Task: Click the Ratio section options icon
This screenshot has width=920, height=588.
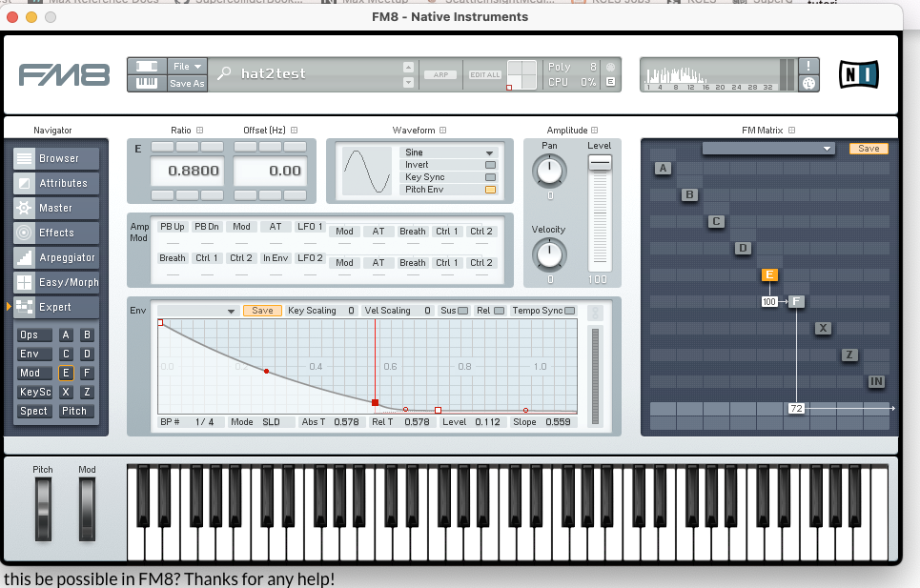Action: pyautogui.click(x=199, y=131)
